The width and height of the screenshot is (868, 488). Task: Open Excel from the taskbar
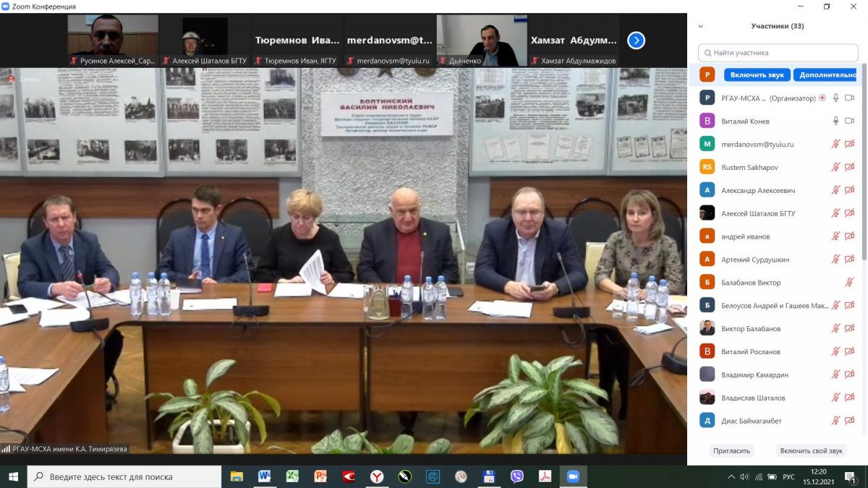292,476
